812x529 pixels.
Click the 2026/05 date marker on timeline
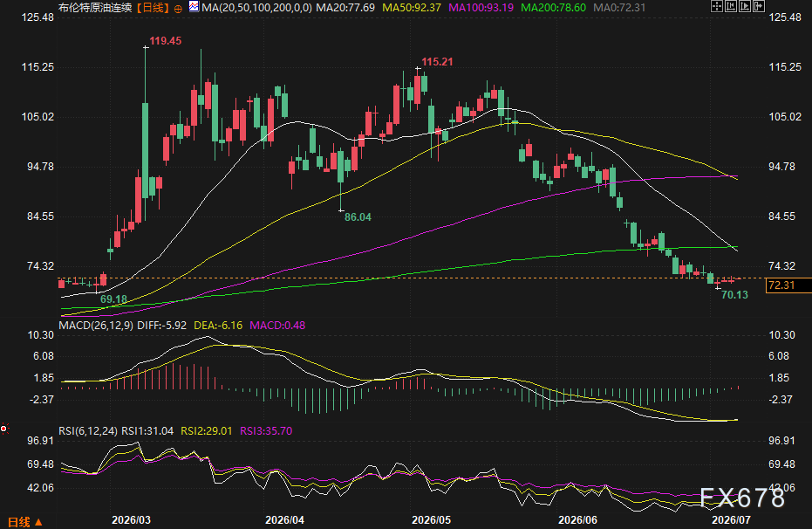pyautogui.click(x=432, y=519)
